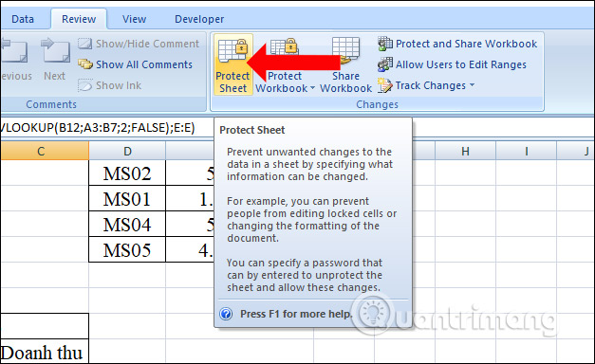Select the cell containing MS04

tap(127, 224)
